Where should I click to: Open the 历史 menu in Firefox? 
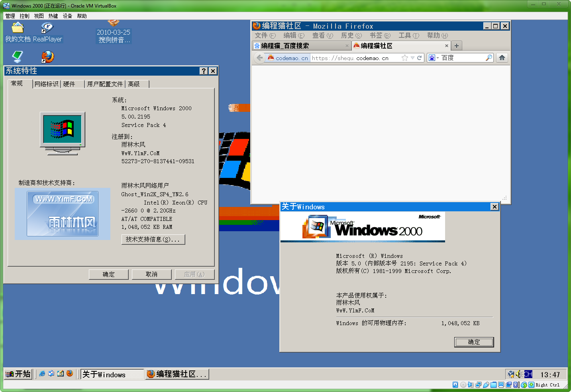tap(351, 35)
